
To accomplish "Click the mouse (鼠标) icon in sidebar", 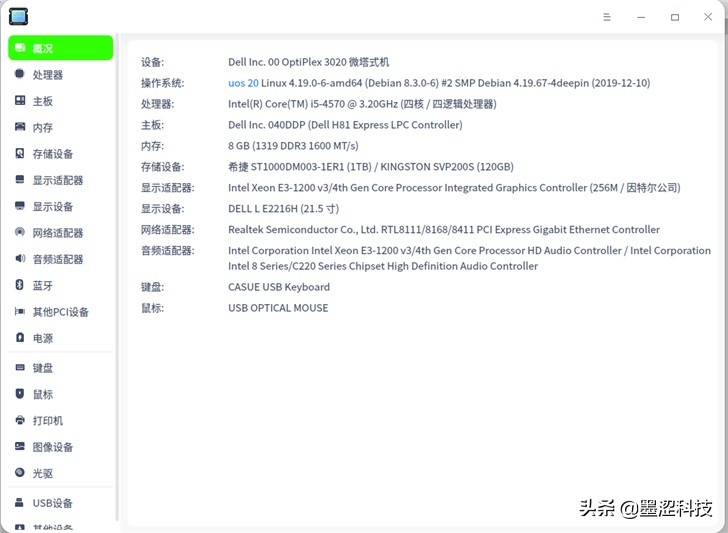I will pyautogui.click(x=20, y=394).
